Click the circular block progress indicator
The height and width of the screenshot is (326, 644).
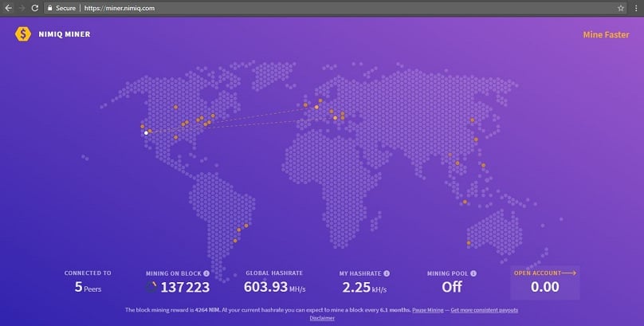click(151, 287)
